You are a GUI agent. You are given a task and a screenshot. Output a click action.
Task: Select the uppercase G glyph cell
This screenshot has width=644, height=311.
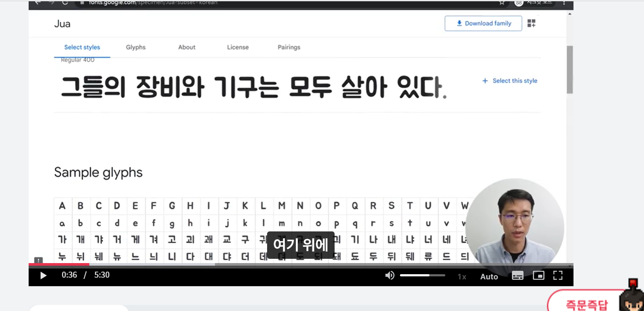173,206
